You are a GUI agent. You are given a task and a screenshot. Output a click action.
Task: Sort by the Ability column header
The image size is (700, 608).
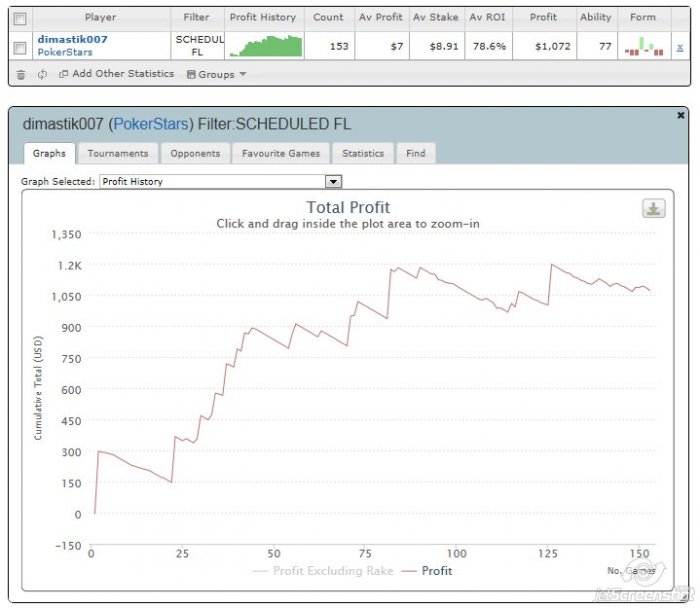(x=596, y=17)
